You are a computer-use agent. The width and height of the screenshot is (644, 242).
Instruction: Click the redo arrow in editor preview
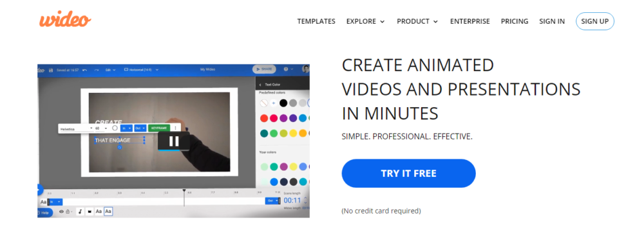(x=97, y=70)
